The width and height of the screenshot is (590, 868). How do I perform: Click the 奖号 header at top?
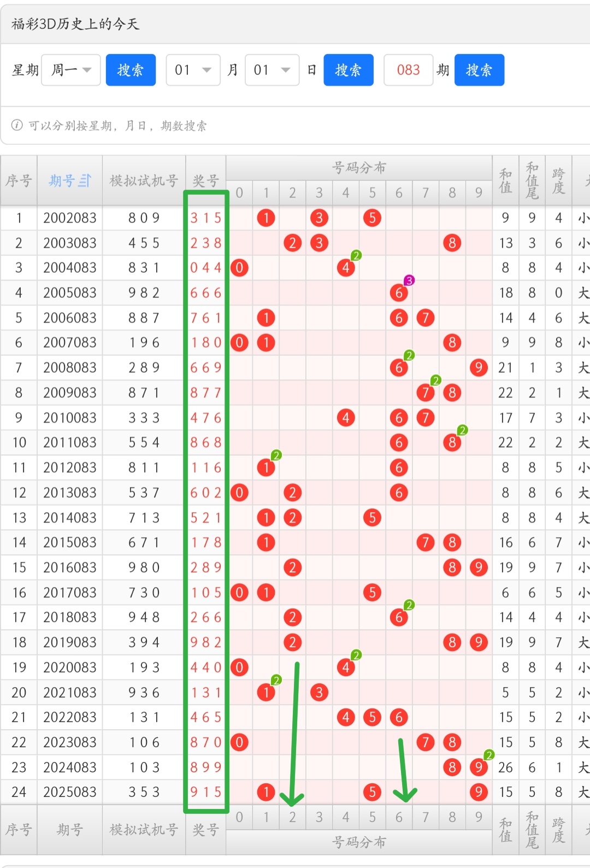click(x=206, y=180)
